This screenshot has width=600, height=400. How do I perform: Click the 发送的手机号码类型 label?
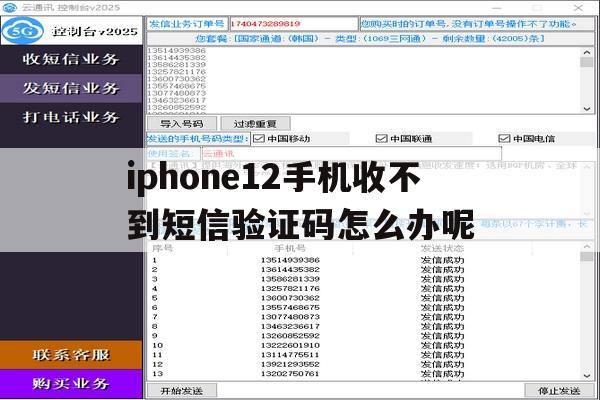pyautogui.click(x=198, y=139)
